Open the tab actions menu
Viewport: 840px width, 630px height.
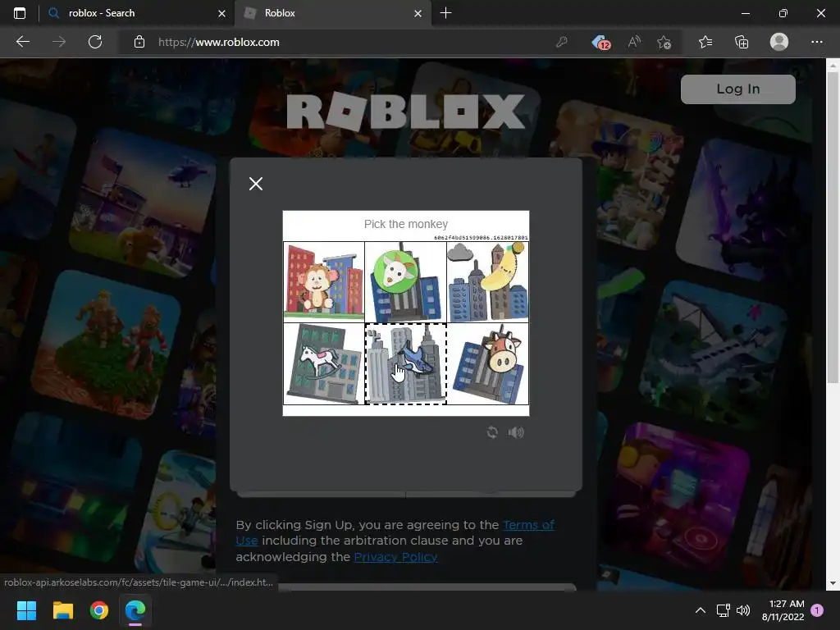point(20,13)
